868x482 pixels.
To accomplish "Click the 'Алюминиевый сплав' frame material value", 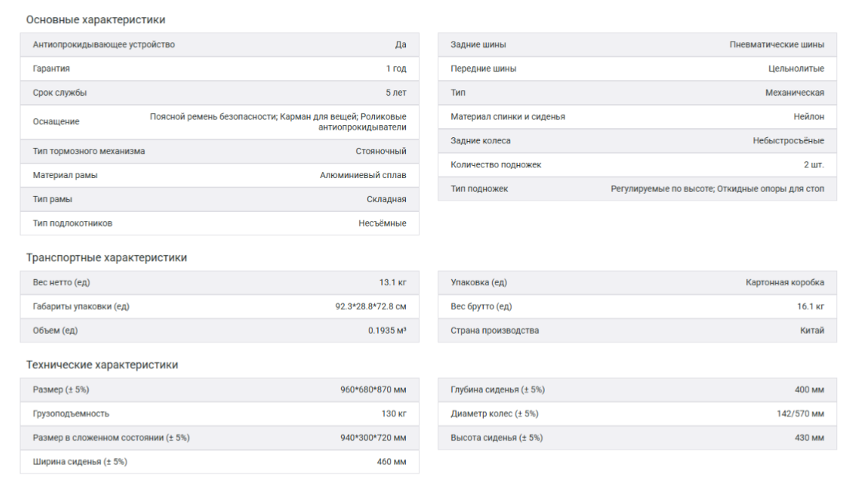I will pyautogui.click(x=363, y=175).
